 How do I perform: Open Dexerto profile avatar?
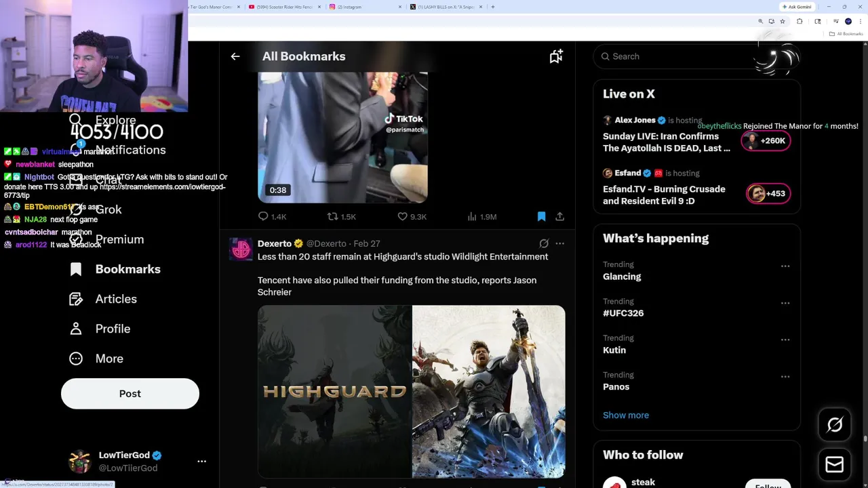[x=241, y=249]
